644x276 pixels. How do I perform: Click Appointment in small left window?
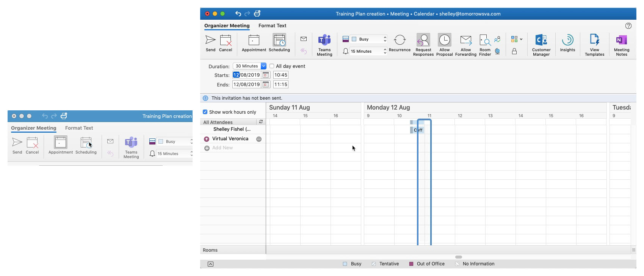coord(61,145)
